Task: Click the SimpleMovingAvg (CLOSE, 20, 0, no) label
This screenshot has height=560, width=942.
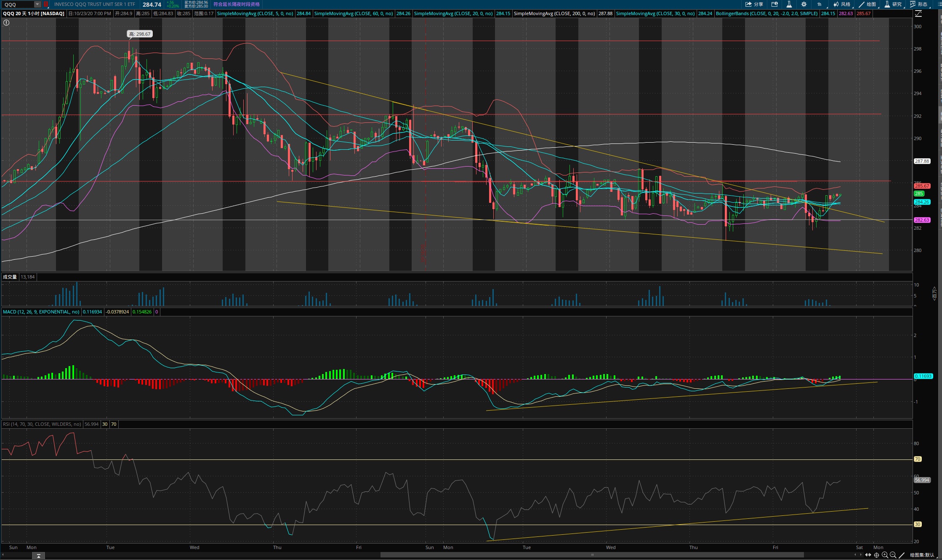Action: click(x=453, y=13)
